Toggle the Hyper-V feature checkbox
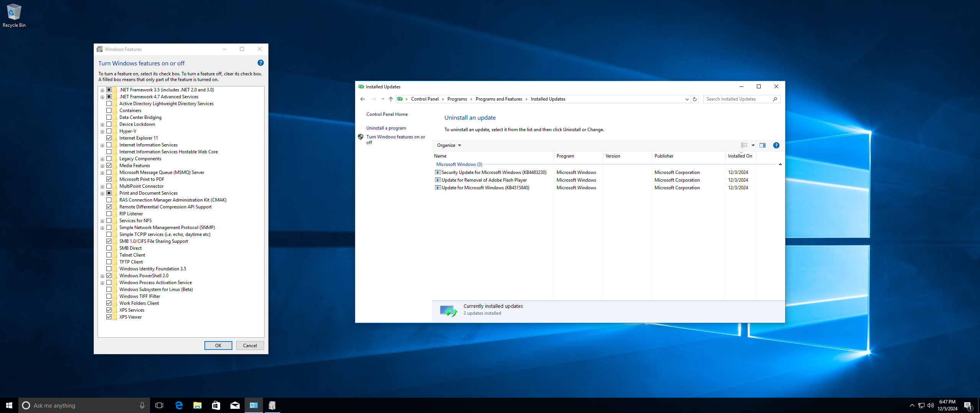Viewport: 980px width, 413px height. [x=109, y=131]
